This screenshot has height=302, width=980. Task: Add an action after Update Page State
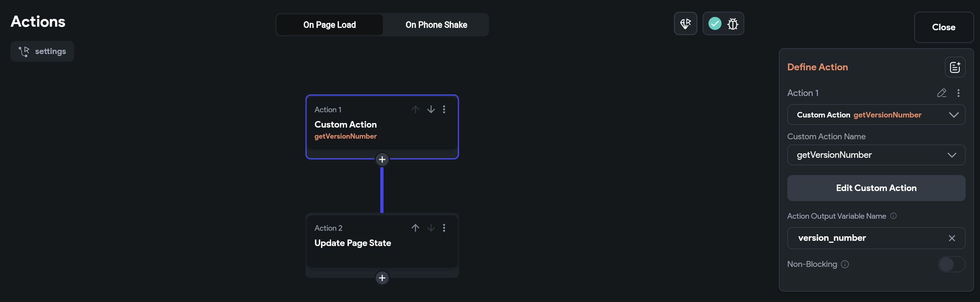(382, 278)
